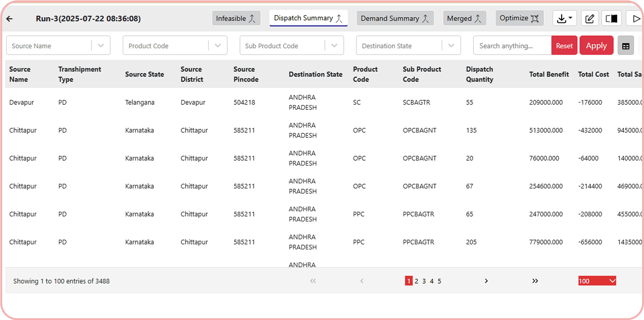Click the edit pencil icon
Screen dimensions: 644x320
[x=590, y=19]
